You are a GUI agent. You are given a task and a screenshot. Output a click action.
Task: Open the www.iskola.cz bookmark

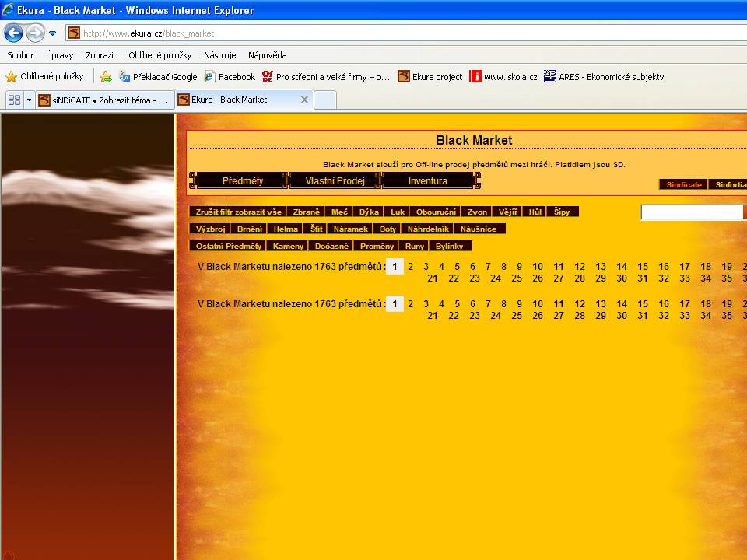click(503, 76)
